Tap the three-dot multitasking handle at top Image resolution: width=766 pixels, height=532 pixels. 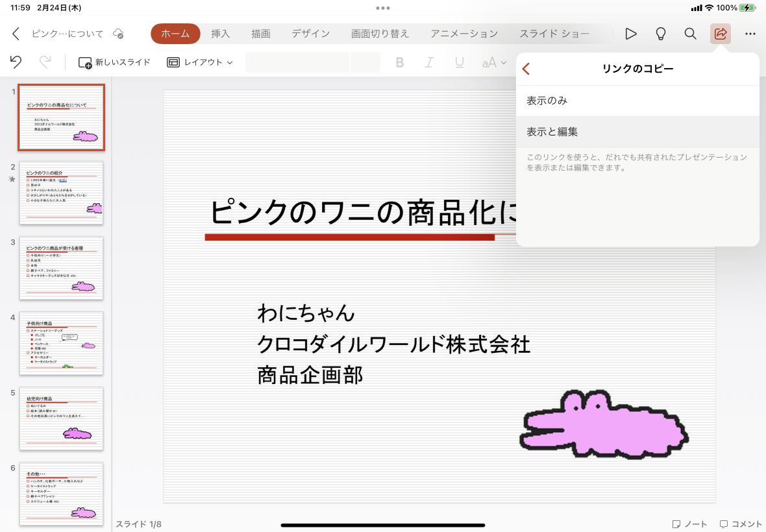click(383, 8)
